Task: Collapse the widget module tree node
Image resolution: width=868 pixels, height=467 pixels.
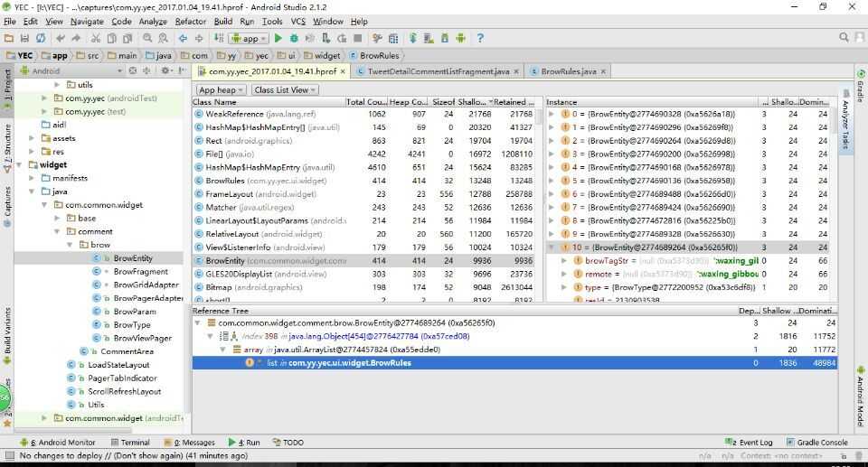Action: (20, 165)
